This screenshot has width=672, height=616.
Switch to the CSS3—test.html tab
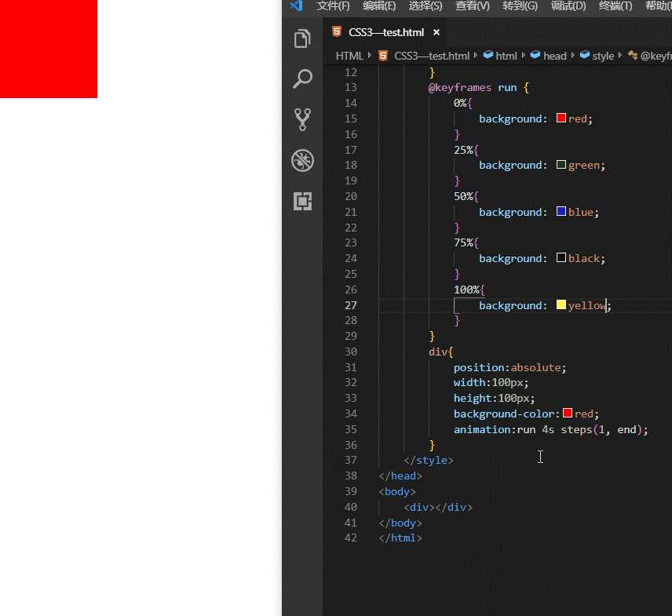click(x=386, y=32)
